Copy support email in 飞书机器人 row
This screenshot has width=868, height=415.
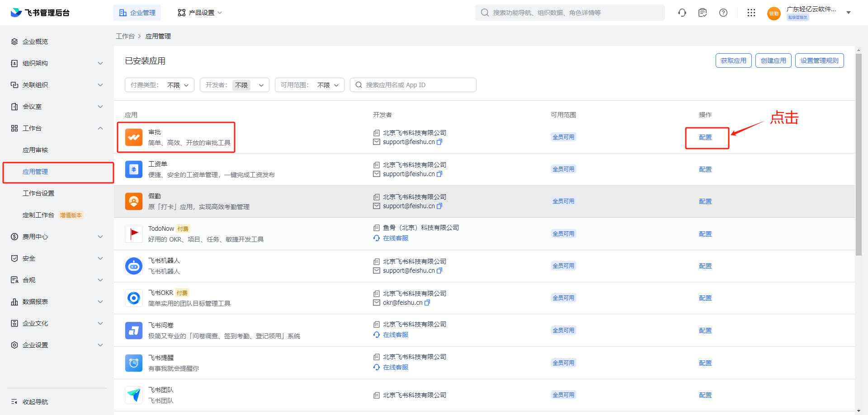[x=439, y=270]
